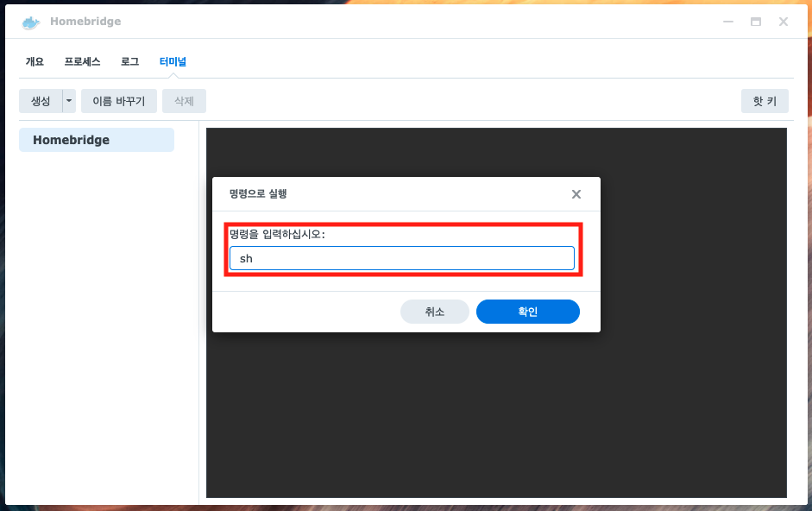Switch to the 프로세스 tab
The image size is (812, 511).
82,61
